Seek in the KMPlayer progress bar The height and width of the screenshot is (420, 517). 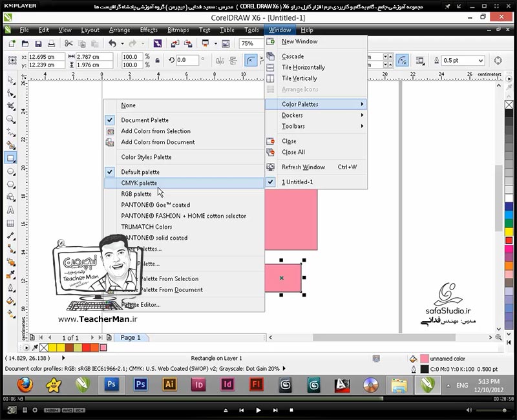pyautogui.click(x=257, y=399)
